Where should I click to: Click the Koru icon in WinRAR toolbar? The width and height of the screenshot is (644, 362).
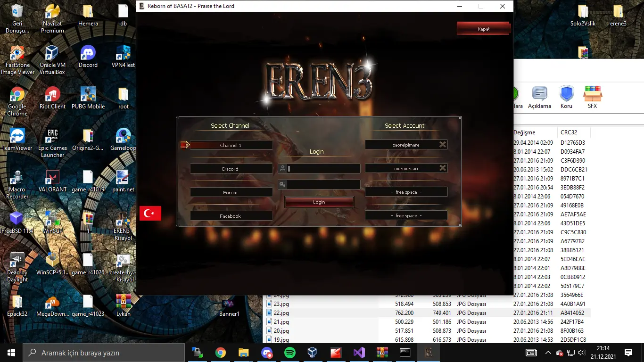coord(566,97)
